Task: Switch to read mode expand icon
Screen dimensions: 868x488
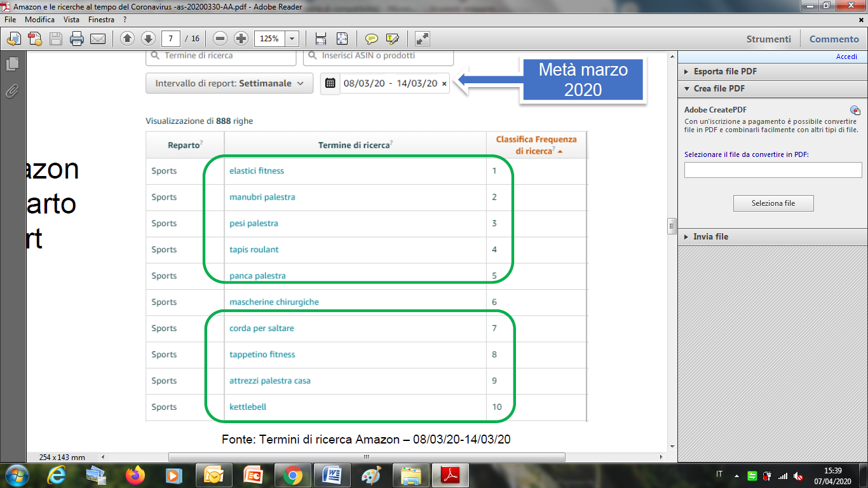Action: [x=423, y=39]
